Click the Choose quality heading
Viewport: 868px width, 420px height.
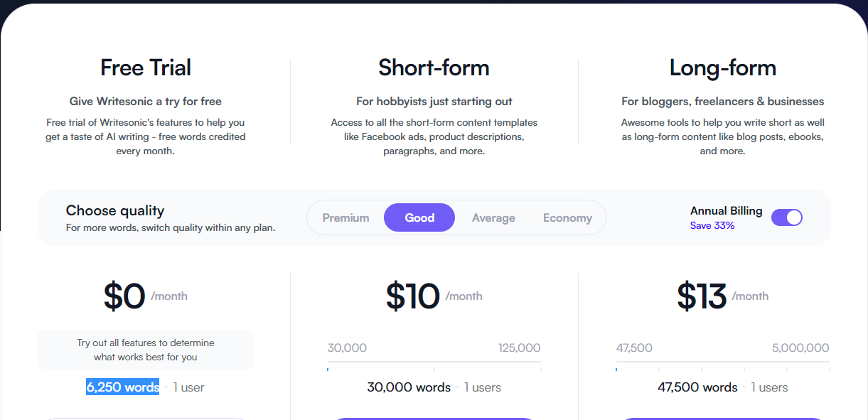115,210
